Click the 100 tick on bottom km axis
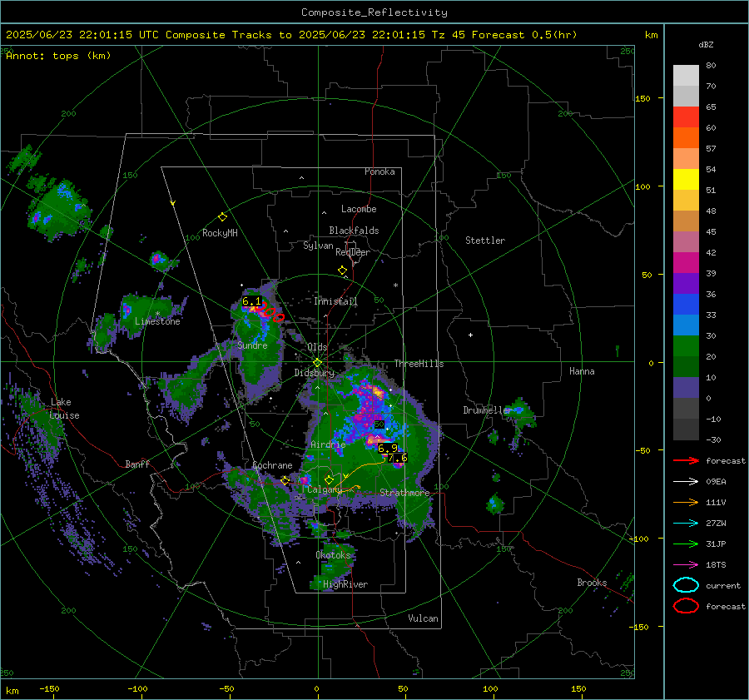The width and height of the screenshot is (749, 700). pos(490,688)
